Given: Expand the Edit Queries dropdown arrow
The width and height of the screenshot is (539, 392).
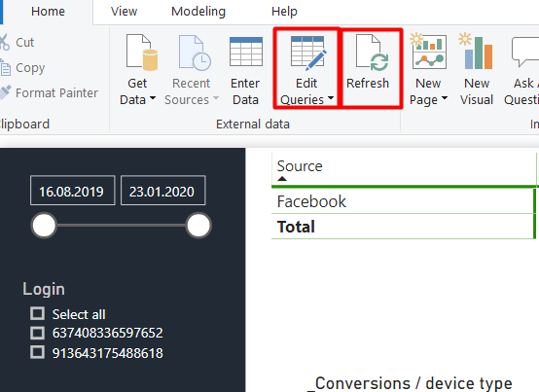Looking at the screenshot, I should pyautogui.click(x=331, y=98).
